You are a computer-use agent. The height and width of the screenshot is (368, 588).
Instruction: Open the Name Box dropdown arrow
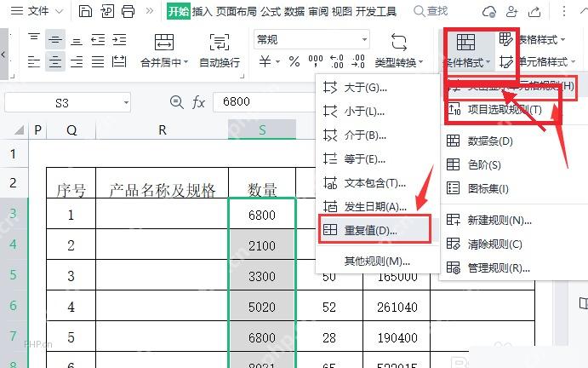pos(127,102)
